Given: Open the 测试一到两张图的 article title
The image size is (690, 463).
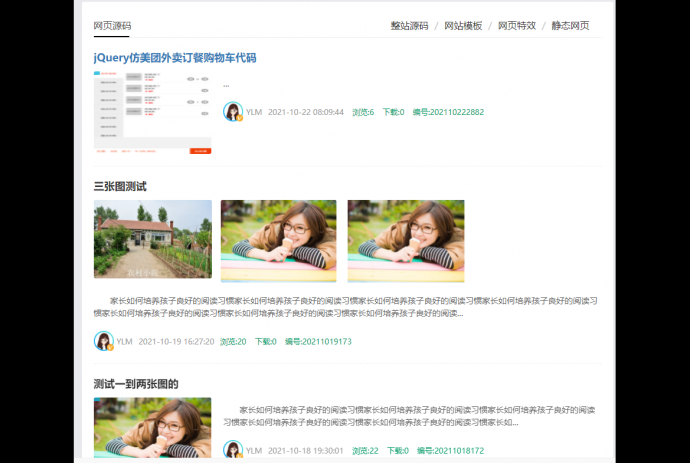Looking at the screenshot, I should 136,384.
